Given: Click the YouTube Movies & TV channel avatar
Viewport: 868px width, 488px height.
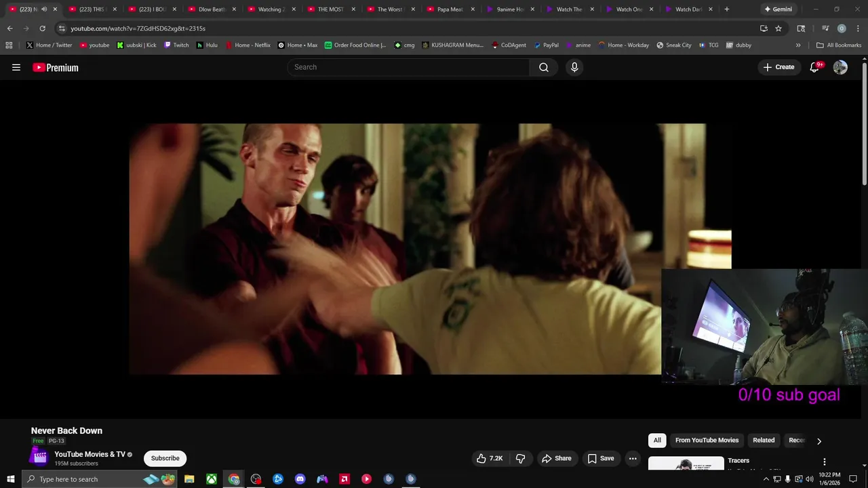Looking at the screenshot, I should point(41,457).
